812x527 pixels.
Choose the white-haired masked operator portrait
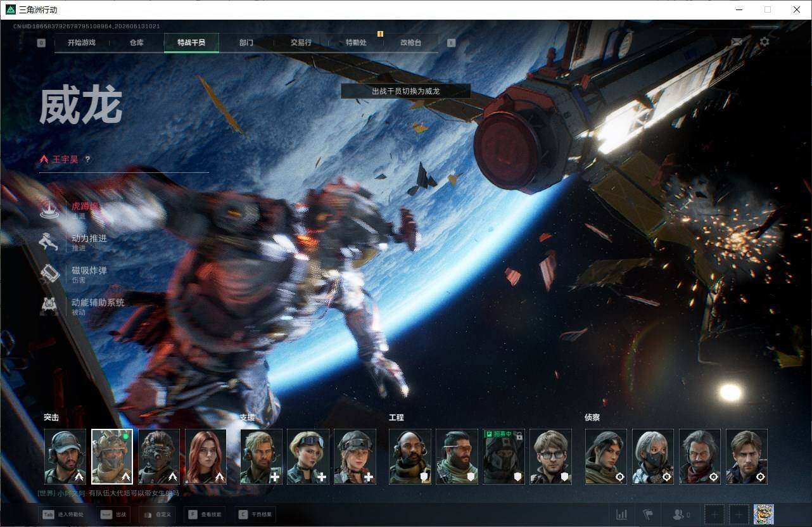653,457
